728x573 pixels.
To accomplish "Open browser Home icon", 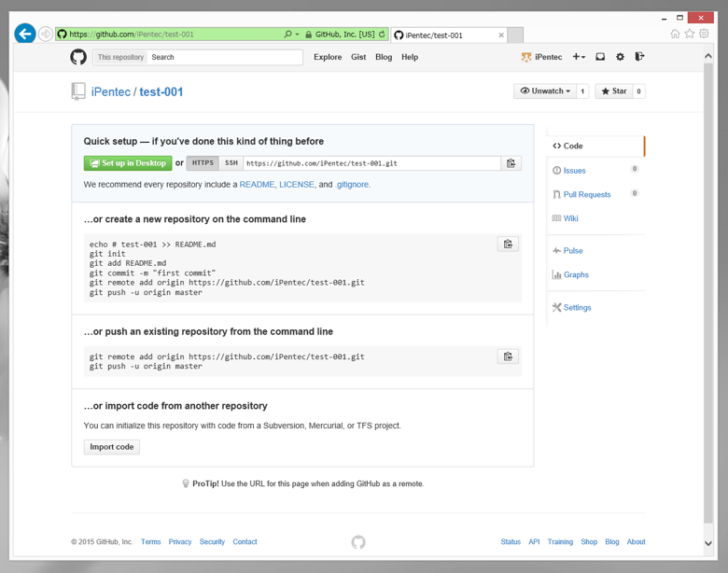I will (x=675, y=34).
